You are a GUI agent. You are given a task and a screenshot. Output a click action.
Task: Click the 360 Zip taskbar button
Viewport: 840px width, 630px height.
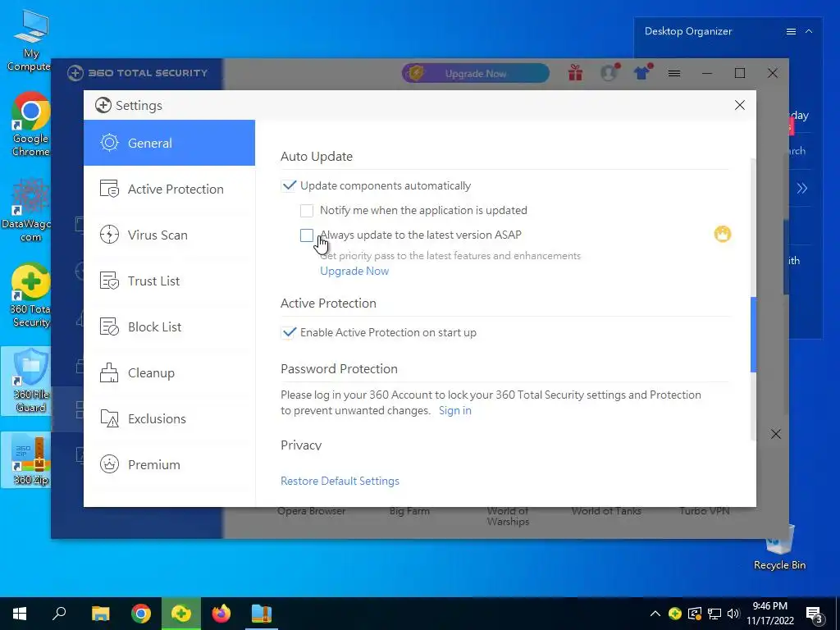click(262, 614)
